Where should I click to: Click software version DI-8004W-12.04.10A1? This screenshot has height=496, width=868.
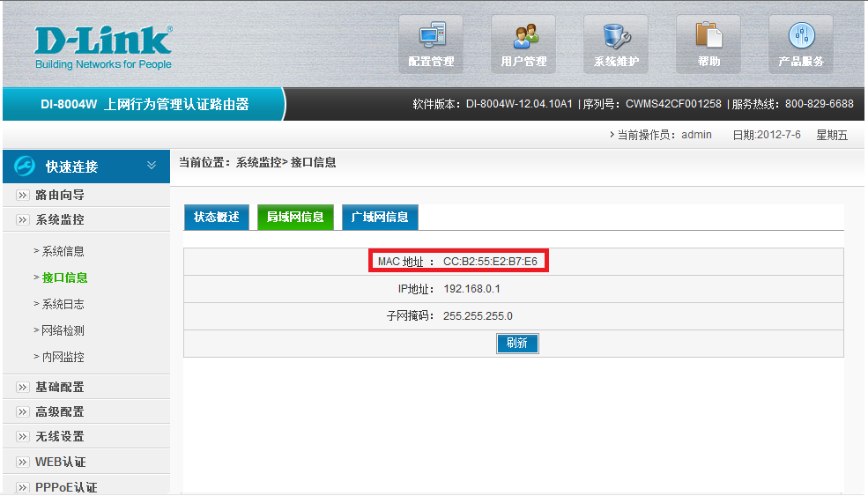tap(519, 104)
